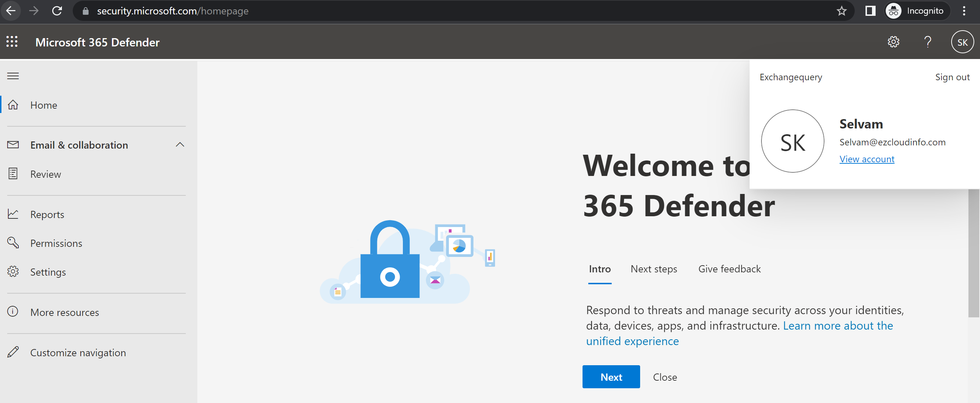
Task: Open the app launcher waffle icon
Action: click(12, 42)
